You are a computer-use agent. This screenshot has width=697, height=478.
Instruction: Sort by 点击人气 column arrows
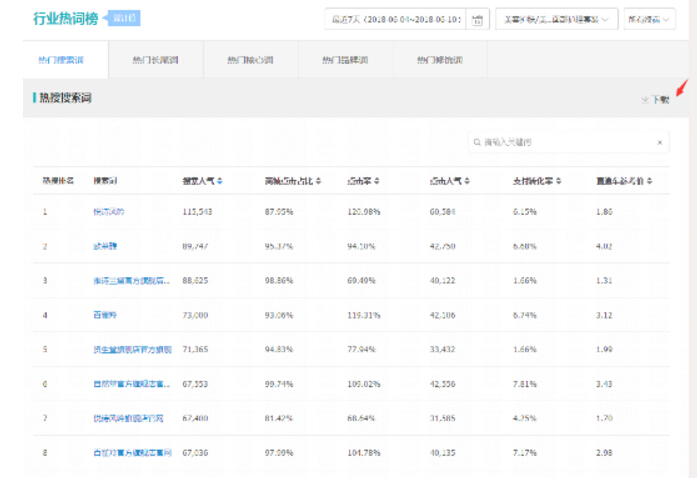[x=470, y=181]
